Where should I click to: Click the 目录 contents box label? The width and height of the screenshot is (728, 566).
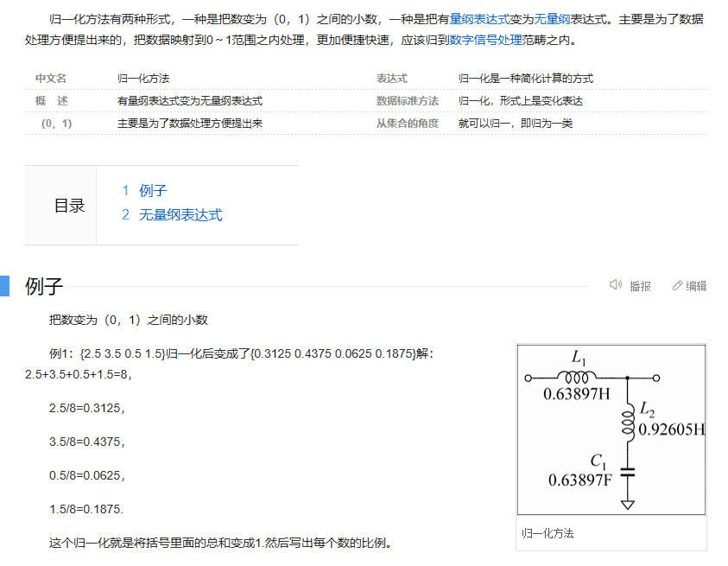pos(70,206)
